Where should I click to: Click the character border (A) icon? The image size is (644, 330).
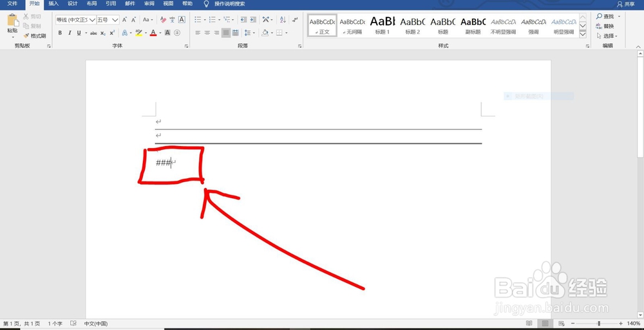[182, 20]
